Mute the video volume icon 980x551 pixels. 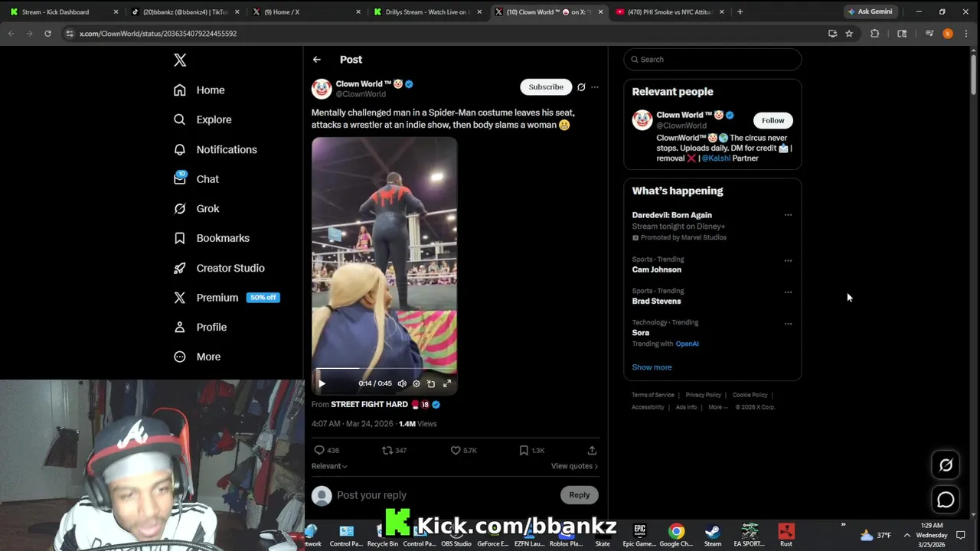coord(402,383)
